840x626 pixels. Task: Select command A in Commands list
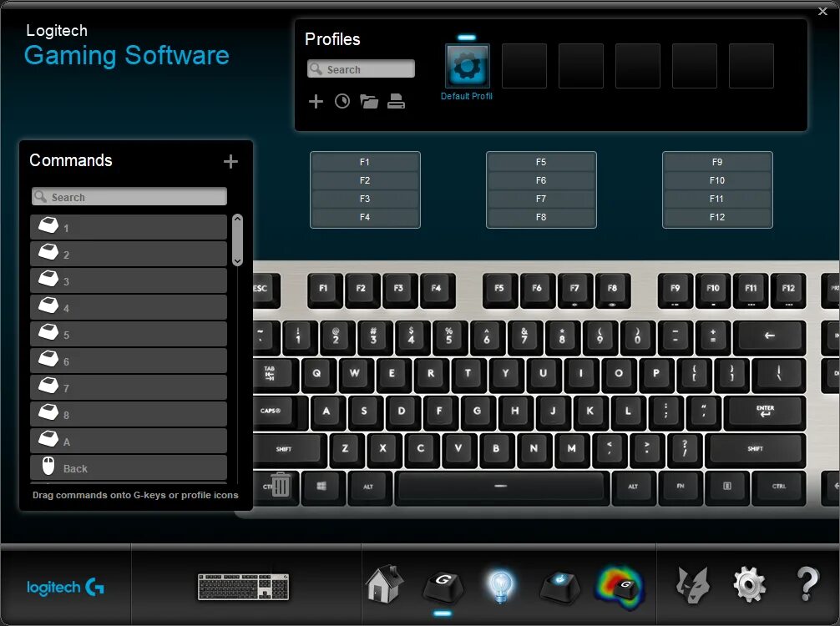coord(129,442)
